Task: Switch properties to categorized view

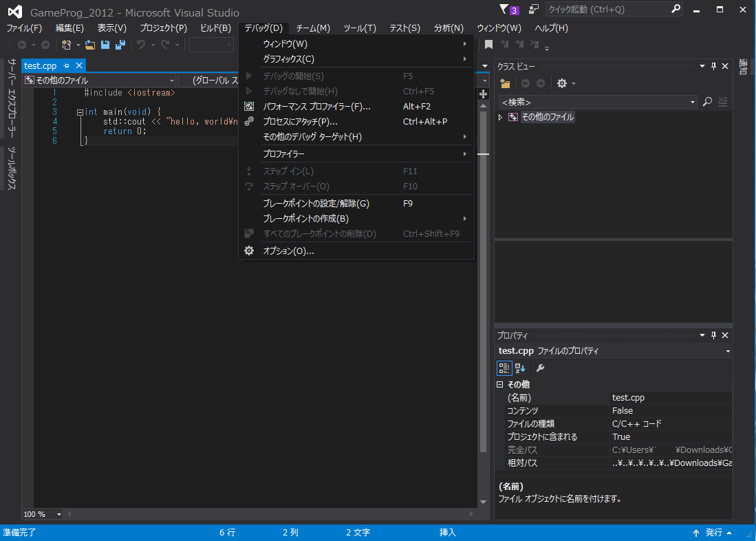Action: (504, 368)
